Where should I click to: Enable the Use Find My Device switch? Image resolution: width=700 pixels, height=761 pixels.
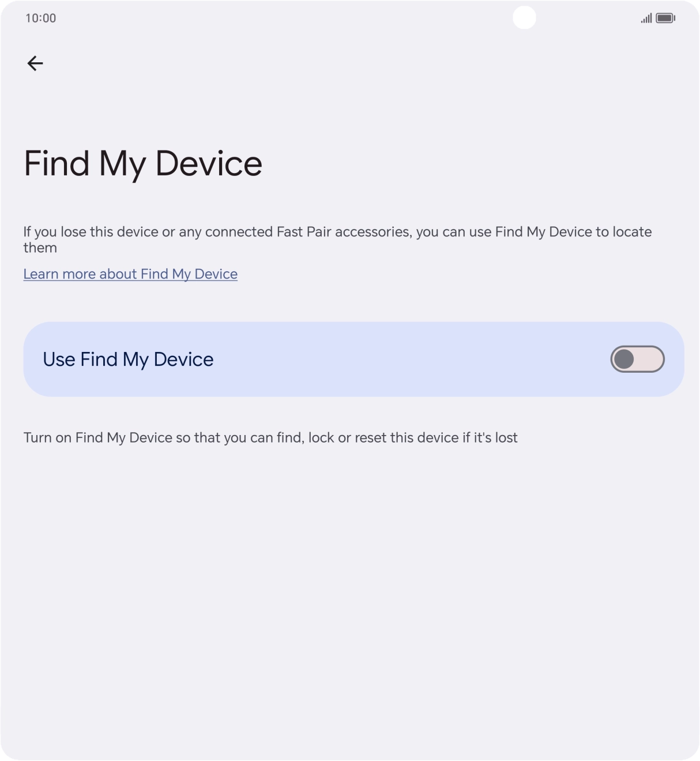pos(638,359)
